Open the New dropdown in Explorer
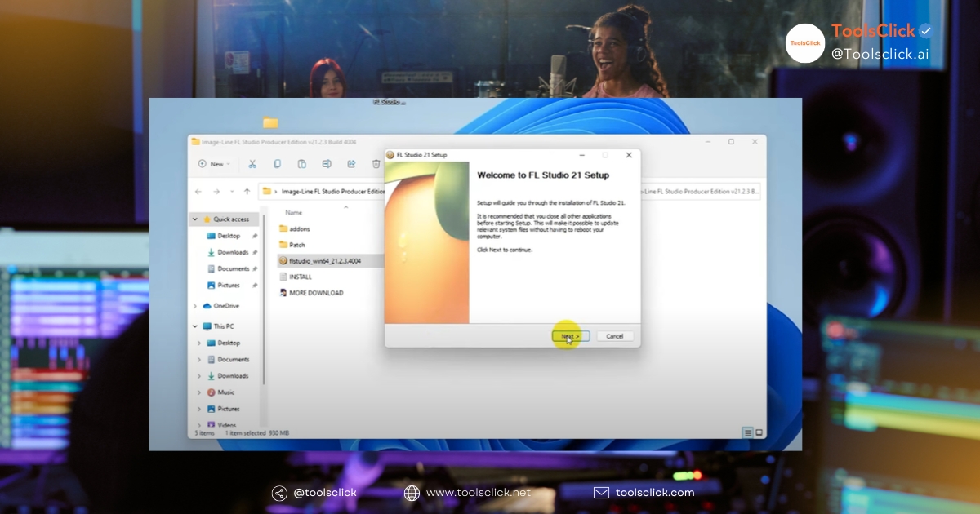 [x=215, y=164]
